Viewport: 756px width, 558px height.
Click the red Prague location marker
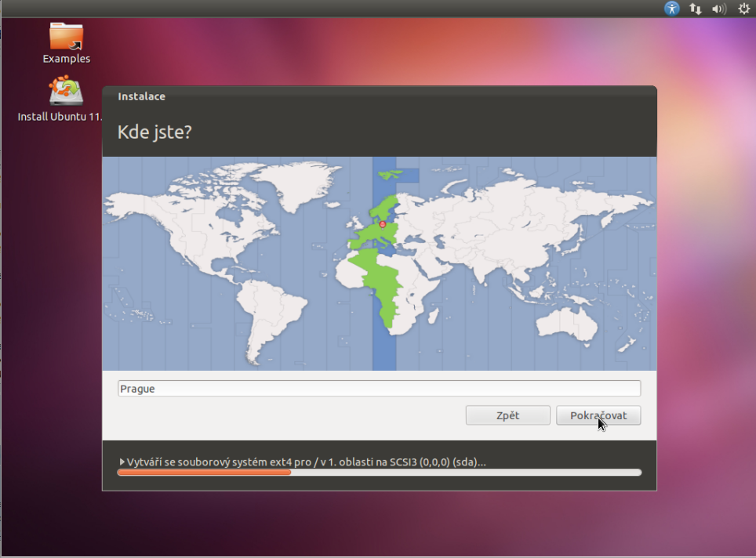point(383,224)
